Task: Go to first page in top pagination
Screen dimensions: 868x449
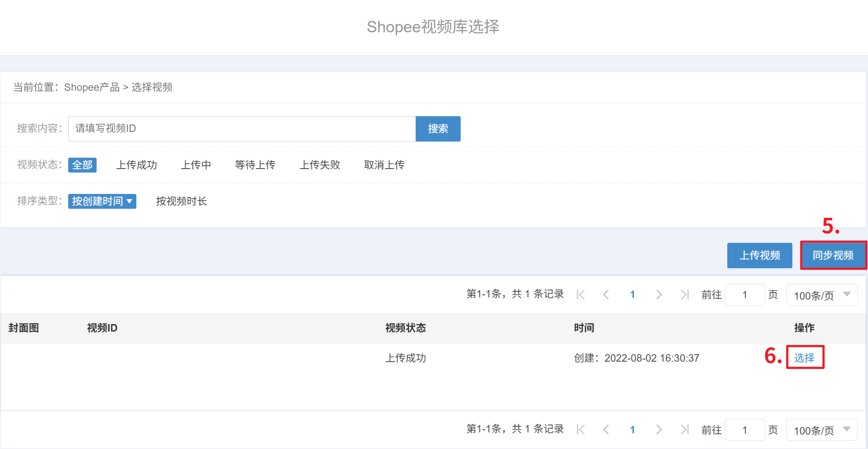Action: pos(581,295)
